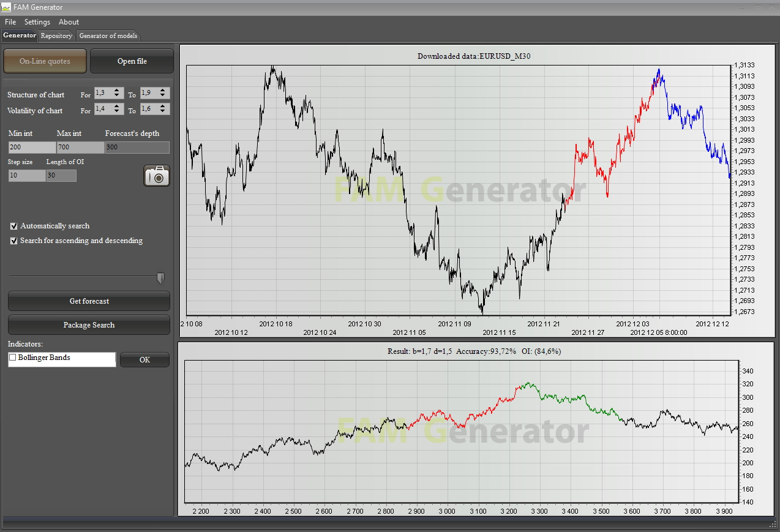Screen dimensions: 780x532
Task: Disable the Automatically search checkbox
Action: tap(14, 226)
